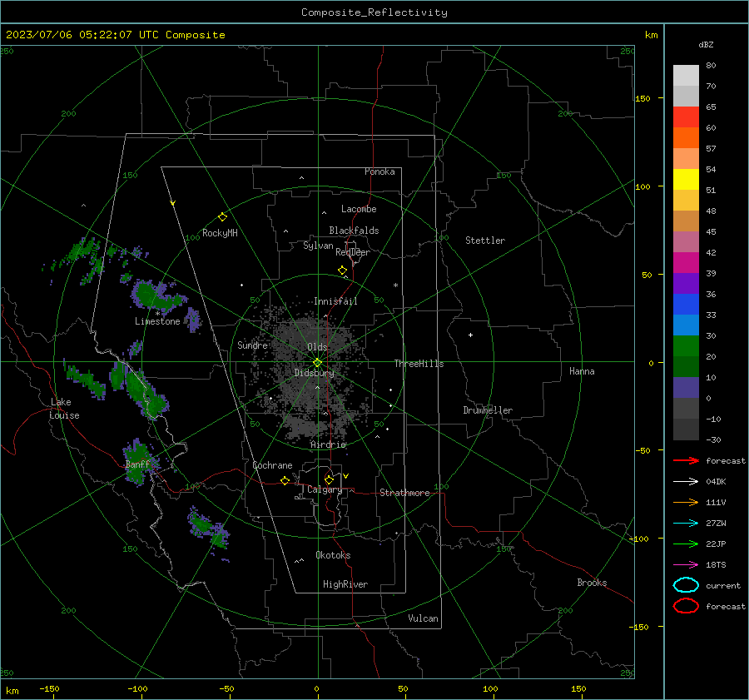Click the Drumheller town label
The width and height of the screenshot is (749, 700).
tap(488, 410)
